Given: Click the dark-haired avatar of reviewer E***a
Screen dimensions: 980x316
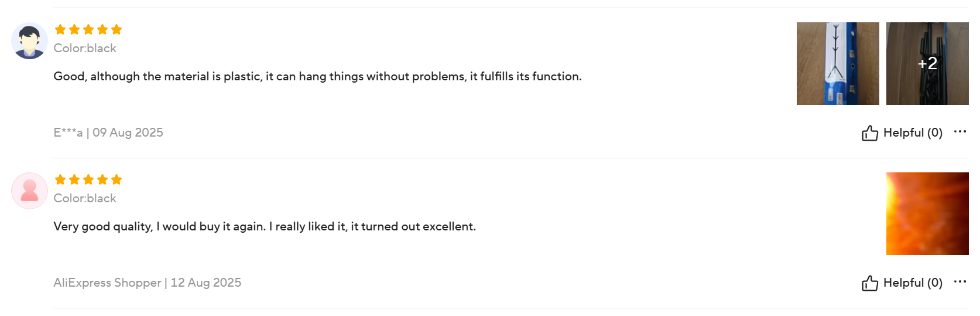Looking at the screenshot, I should pyautogui.click(x=29, y=41).
